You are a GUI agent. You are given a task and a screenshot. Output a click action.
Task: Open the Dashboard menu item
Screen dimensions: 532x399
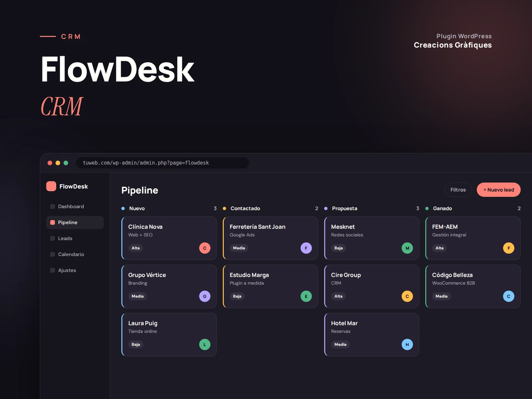point(75,206)
